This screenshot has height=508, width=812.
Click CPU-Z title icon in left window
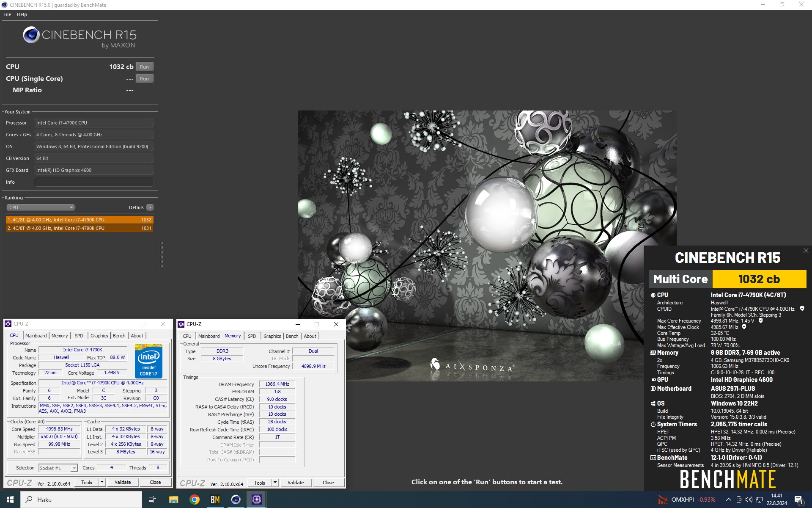(x=8, y=324)
